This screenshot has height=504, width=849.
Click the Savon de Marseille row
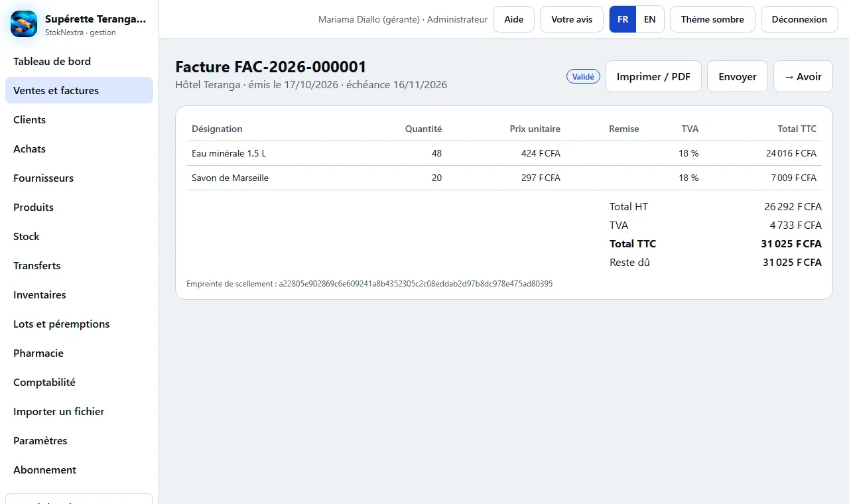(504, 178)
